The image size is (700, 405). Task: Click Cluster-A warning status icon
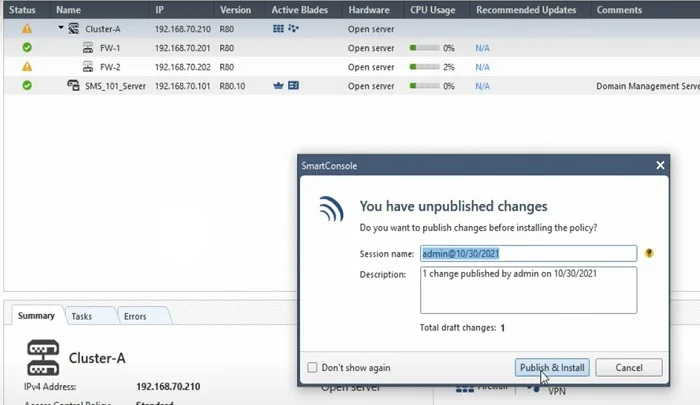tap(27, 29)
